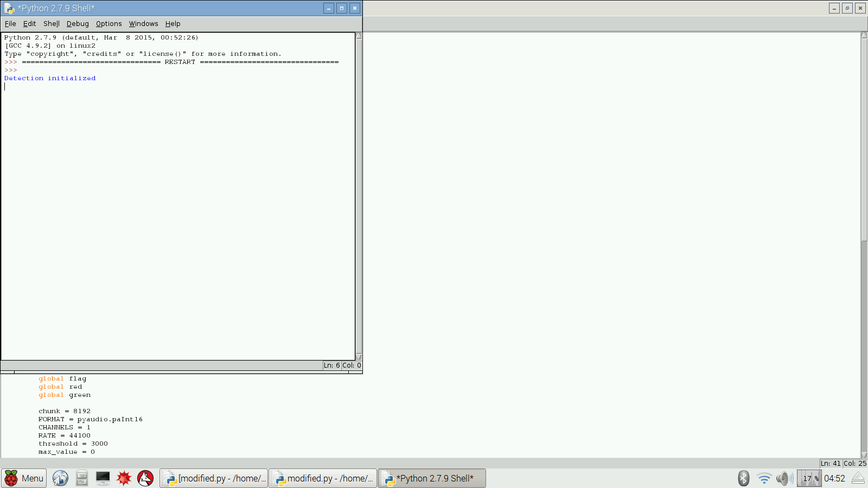
Task: Click the editor window scrollbar up arrow
Action: coord(864,36)
